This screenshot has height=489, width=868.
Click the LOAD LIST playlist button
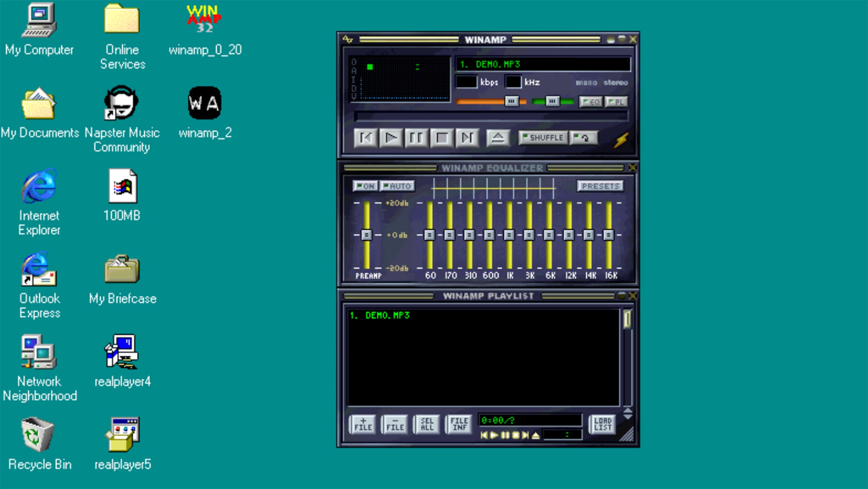(x=602, y=424)
